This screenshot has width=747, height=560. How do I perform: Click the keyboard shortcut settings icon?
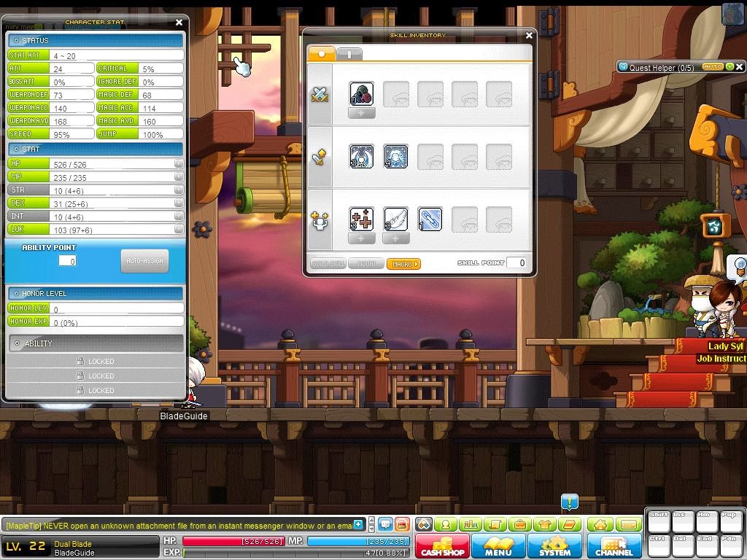629,524
